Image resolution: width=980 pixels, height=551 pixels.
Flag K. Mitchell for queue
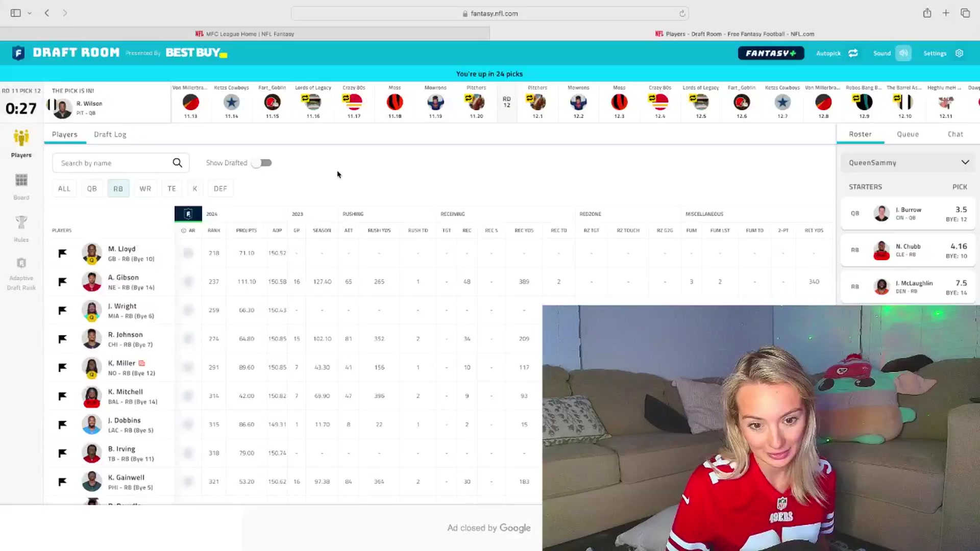coord(62,396)
